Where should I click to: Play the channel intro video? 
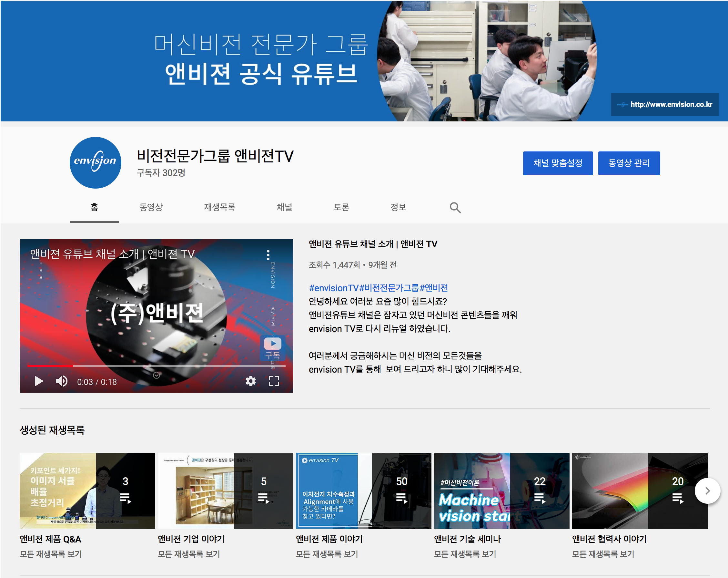click(x=39, y=381)
